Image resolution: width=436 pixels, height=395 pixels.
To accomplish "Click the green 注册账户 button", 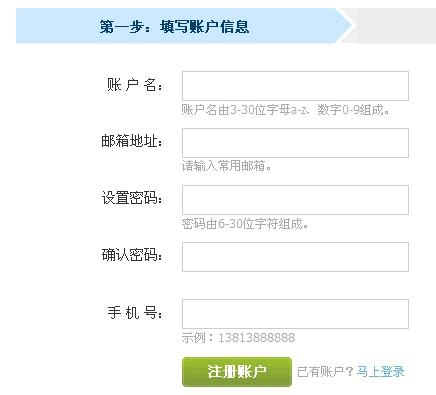I will point(237,372).
